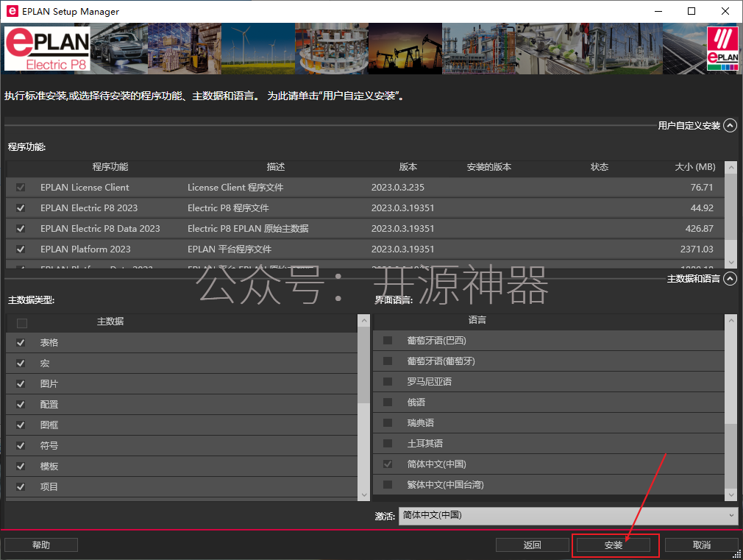
Task: Click program features scrollbar up arrow
Action: [x=731, y=167]
